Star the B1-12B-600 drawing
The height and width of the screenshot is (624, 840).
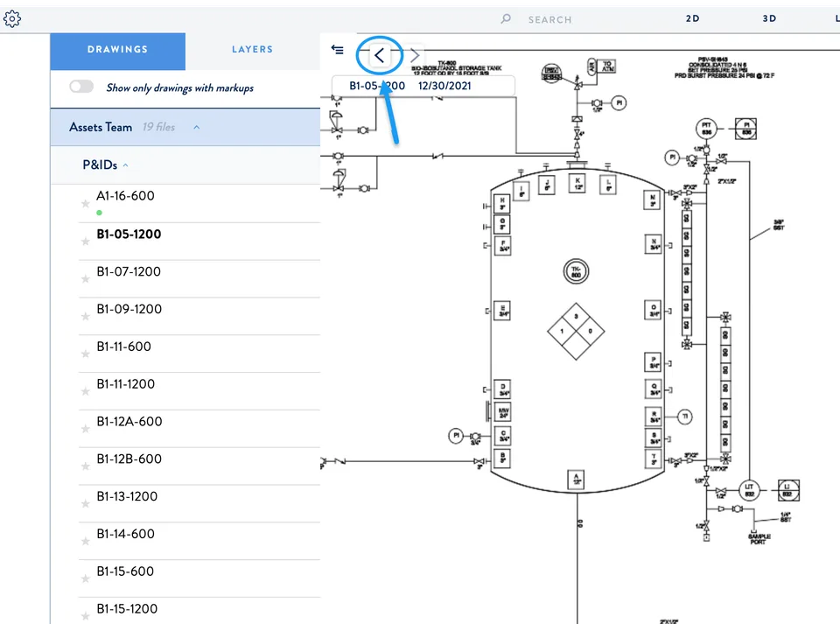point(85,466)
